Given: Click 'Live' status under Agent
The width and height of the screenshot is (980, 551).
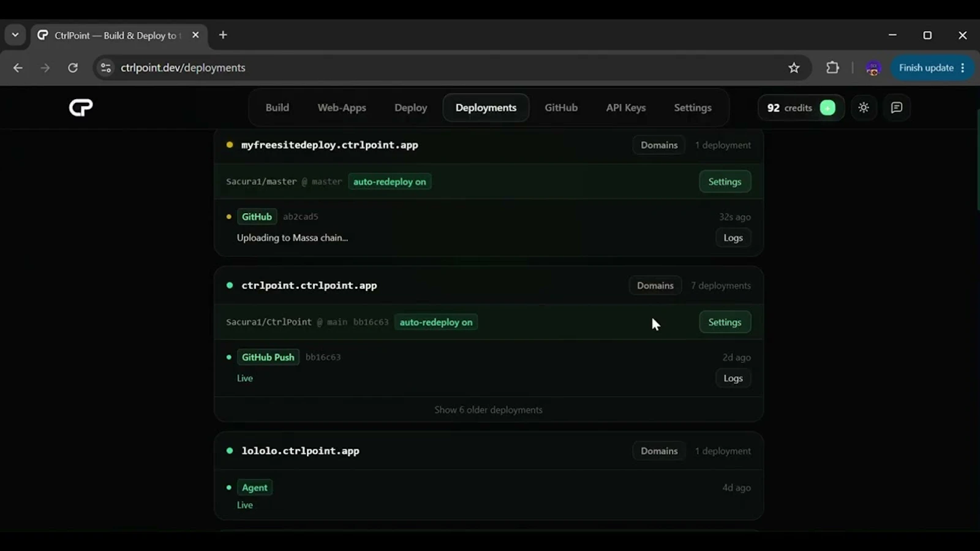Looking at the screenshot, I should point(245,505).
